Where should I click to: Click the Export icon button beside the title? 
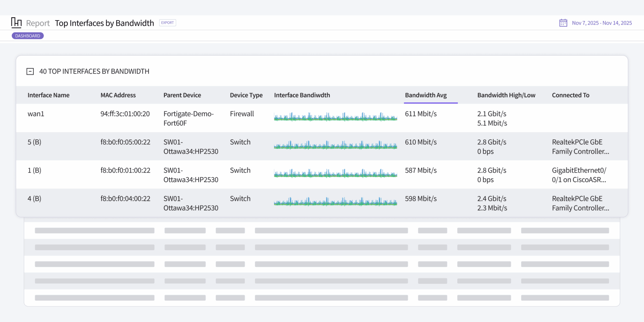[167, 23]
